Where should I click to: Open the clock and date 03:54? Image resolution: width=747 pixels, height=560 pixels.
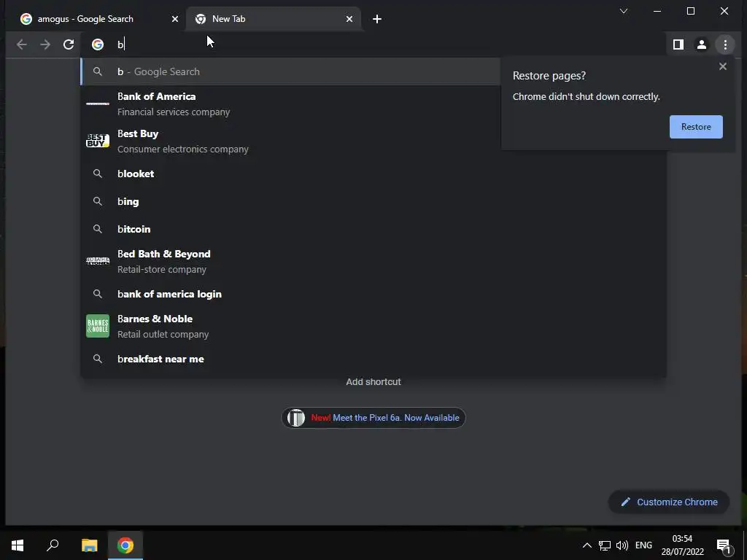682,545
